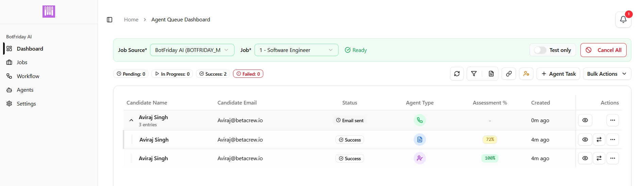Click the Candidate Name column header
The width and height of the screenshot is (644, 186).
[147, 103]
